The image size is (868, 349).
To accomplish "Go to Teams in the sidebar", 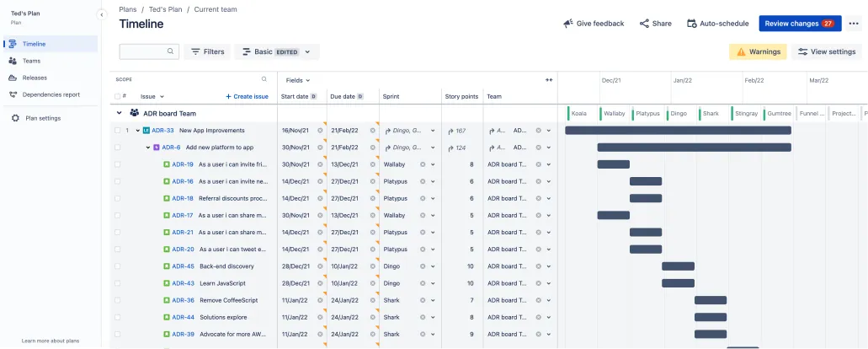I will tap(31, 61).
